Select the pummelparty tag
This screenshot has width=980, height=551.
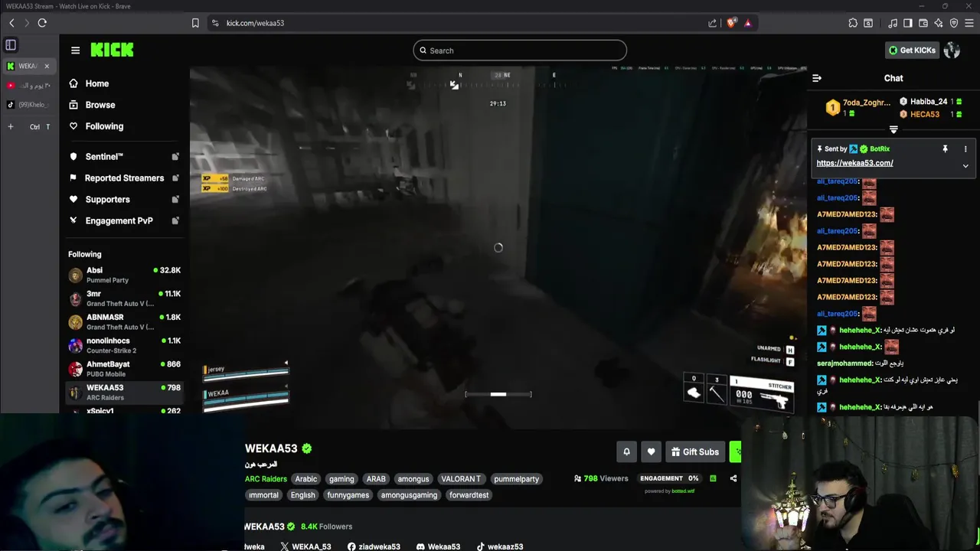[x=516, y=479]
